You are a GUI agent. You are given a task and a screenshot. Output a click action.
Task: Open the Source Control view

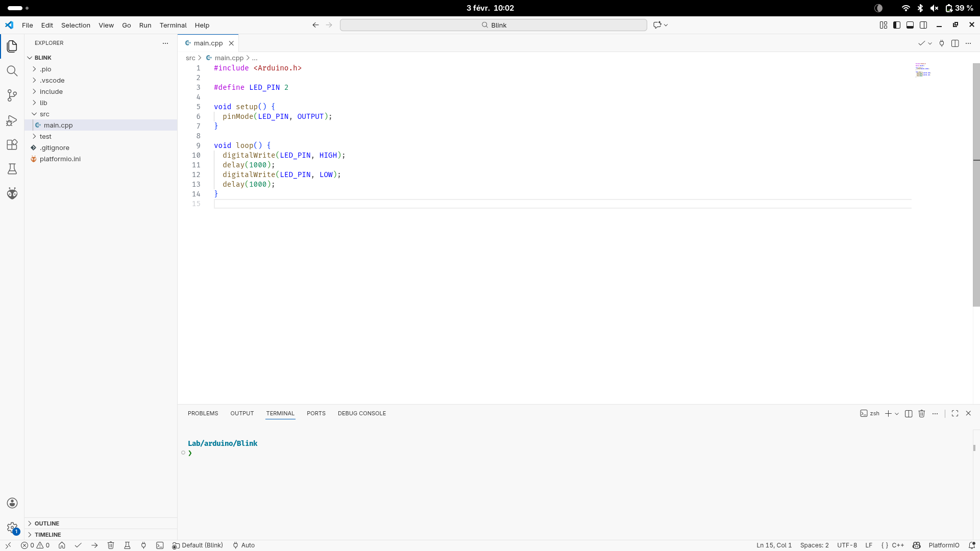(12, 95)
